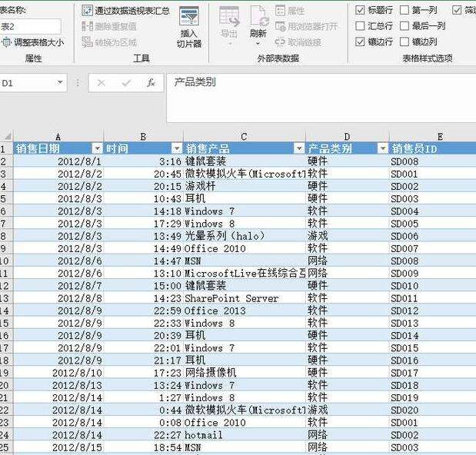Click the Remove Duplicates (删除重复值) icon
Screen dimensions: 476x455
point(88,26)
